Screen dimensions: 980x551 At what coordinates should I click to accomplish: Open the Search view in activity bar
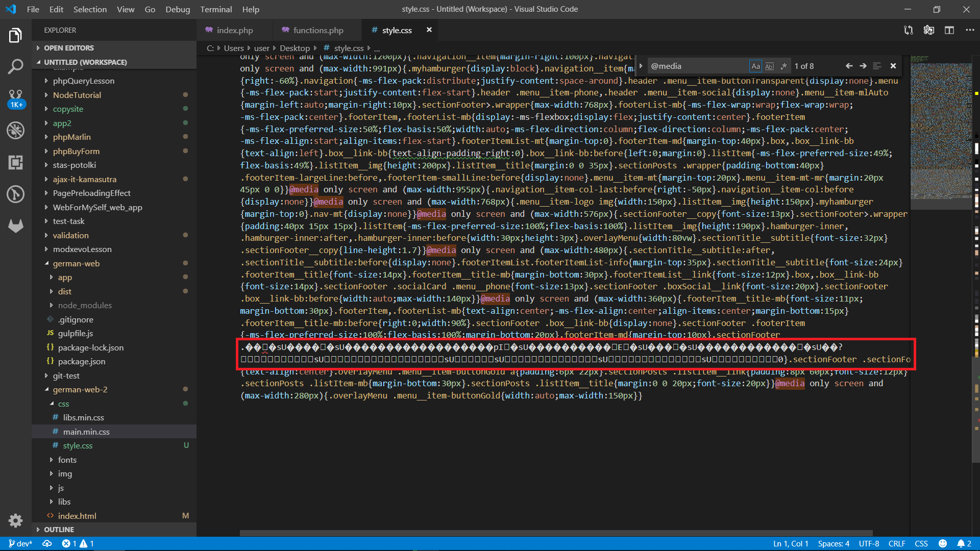point(15,66)
